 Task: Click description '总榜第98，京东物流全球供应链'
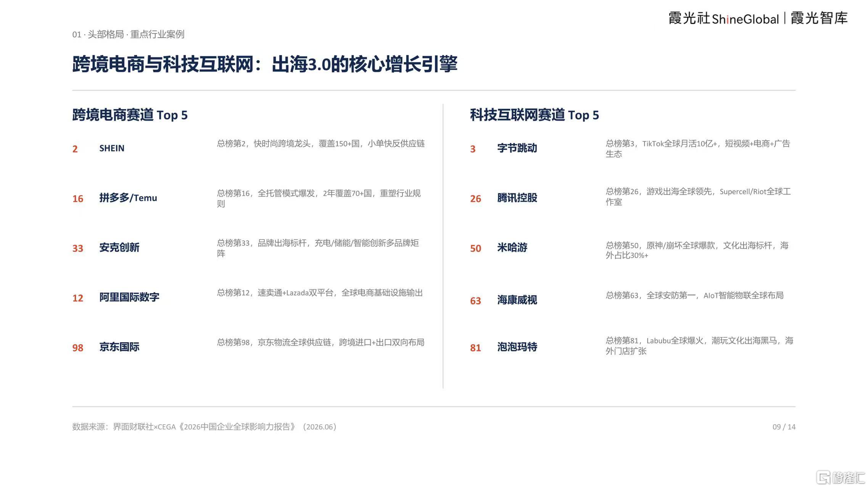(x=320, y=342)
